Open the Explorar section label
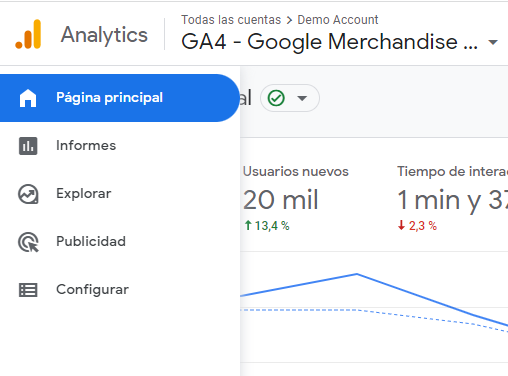The height and width of the screenshot is (376, 508). pos(84,194)
